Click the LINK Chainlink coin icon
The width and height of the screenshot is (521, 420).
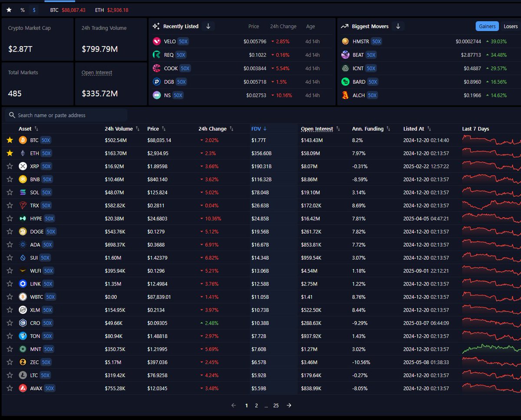tap(23, 284)
